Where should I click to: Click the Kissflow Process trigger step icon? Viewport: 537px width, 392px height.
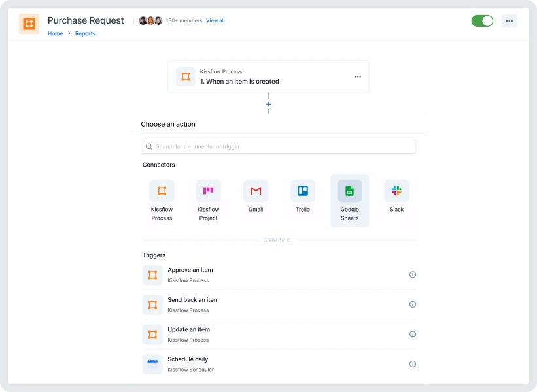[186, 76]
